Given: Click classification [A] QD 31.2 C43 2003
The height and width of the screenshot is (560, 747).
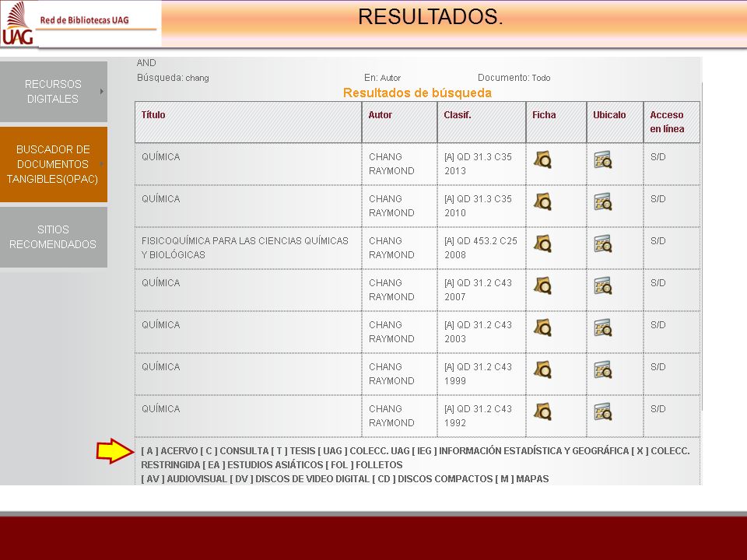Looking at the screenshot, I should click(x=478, y=331).
